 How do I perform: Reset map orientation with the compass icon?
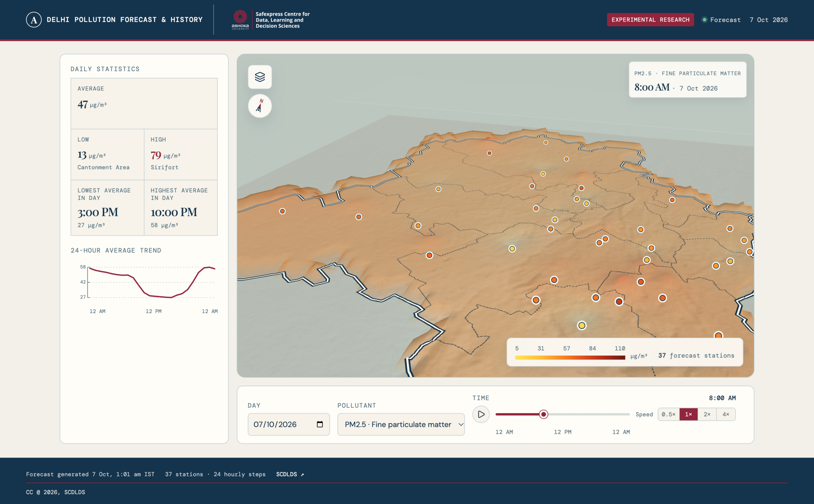pos(260,106)
